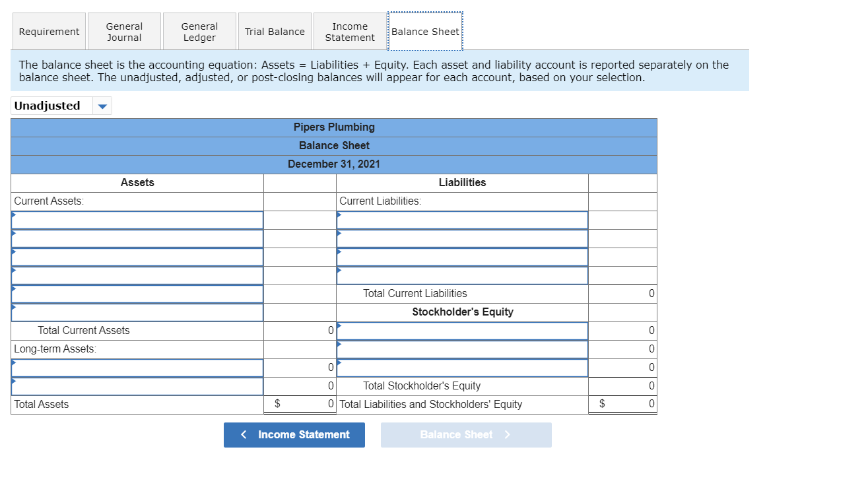Open the first Current Liabilities account dropdown

(461, 219)
